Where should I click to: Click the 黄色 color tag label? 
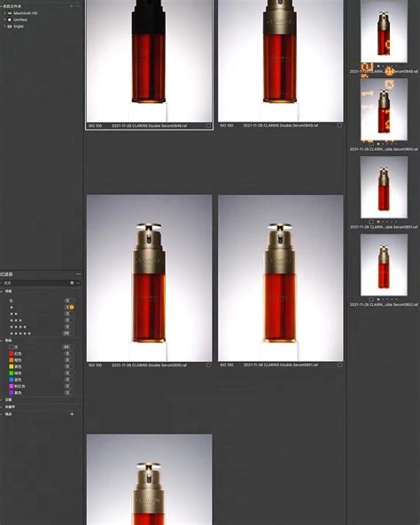pyautogui.click(x=18, y=366)
